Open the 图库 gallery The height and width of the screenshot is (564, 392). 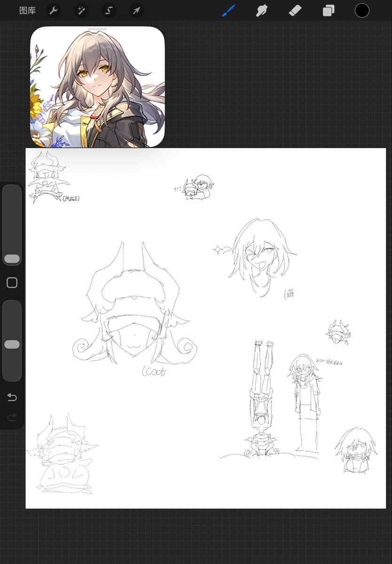[x=27, y=10]
